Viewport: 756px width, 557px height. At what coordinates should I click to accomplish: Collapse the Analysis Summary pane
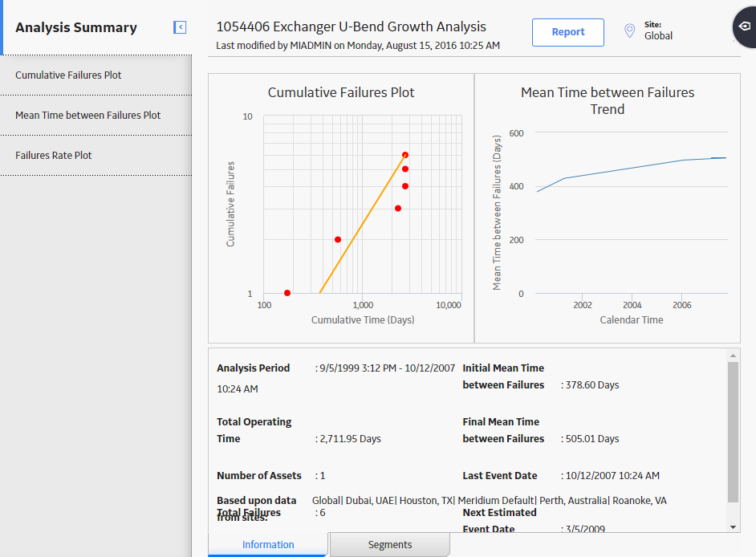[x=180, y=27]
